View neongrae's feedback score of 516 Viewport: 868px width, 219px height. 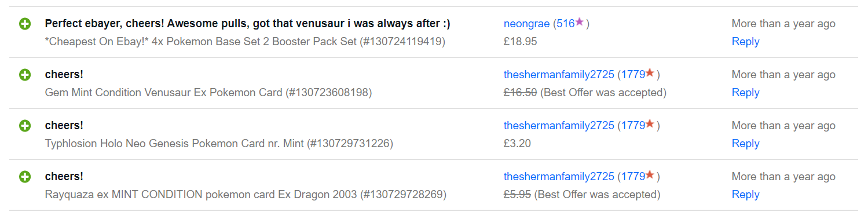566,24
